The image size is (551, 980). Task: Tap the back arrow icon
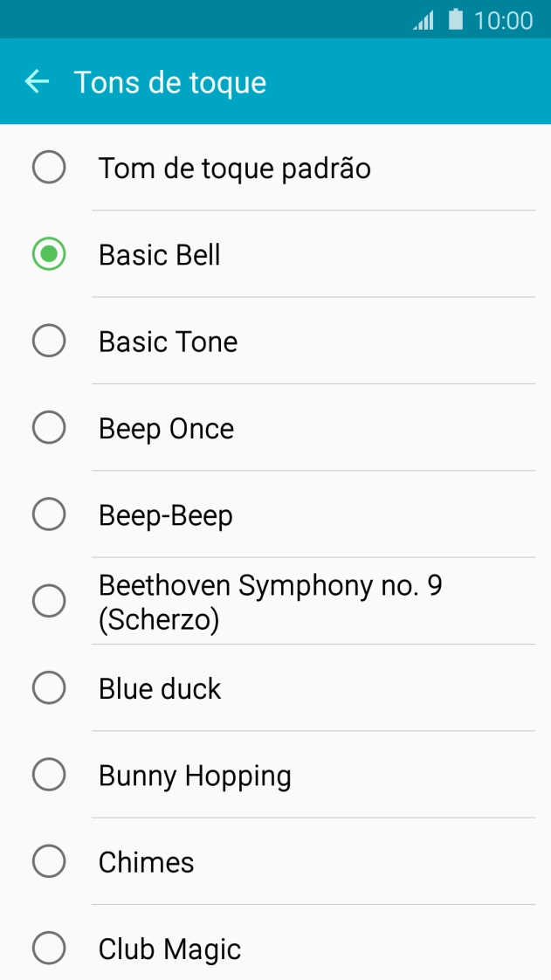coord(37,82)
